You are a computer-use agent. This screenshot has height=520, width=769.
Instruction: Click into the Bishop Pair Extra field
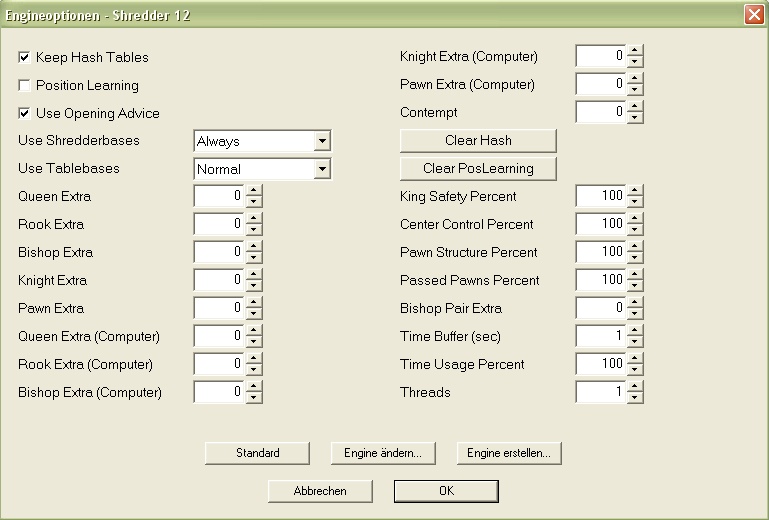601,308
